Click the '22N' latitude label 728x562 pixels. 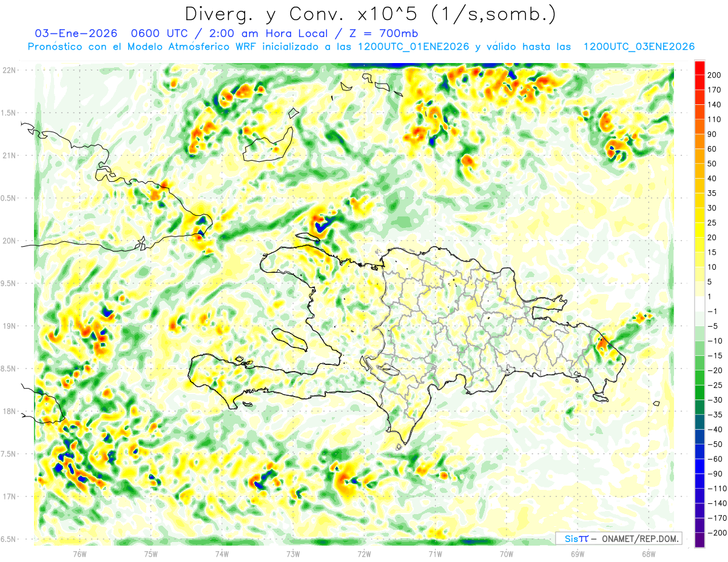[x=10, y=70]
